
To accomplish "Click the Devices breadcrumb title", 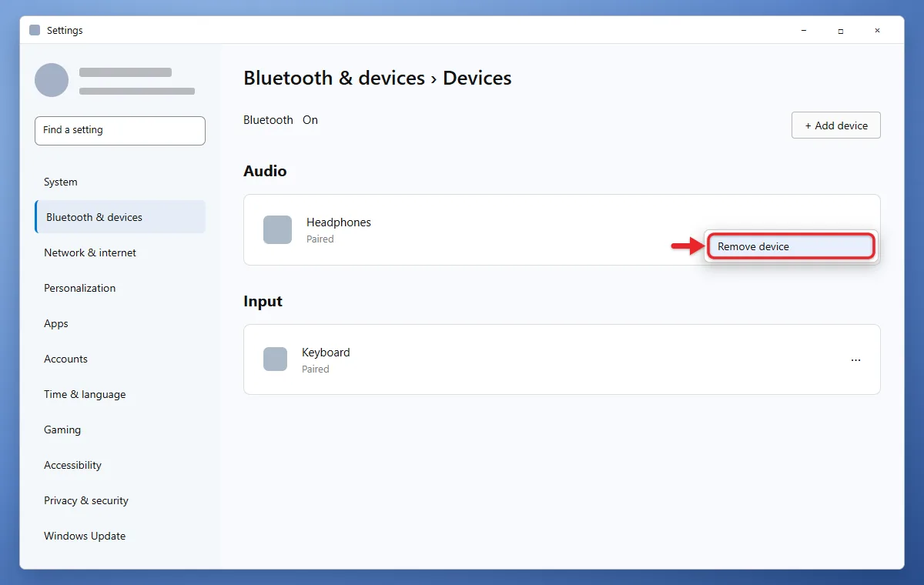I will 477,79.
